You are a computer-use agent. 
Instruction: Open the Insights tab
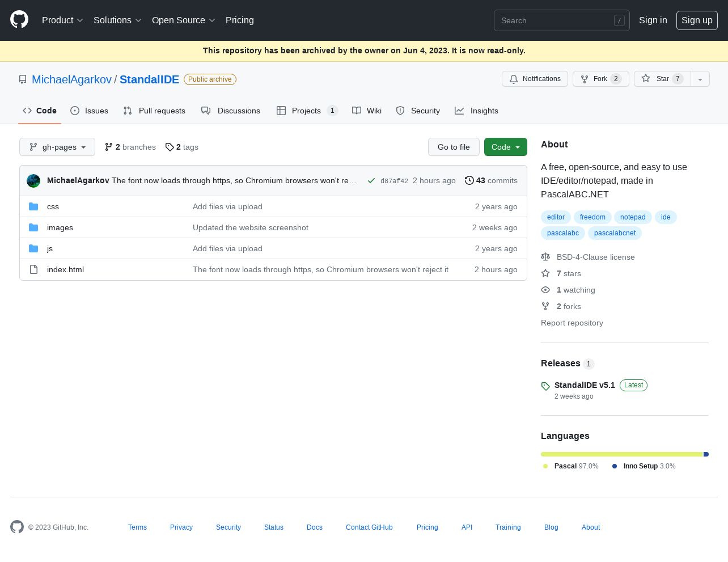tap(476, 111)
